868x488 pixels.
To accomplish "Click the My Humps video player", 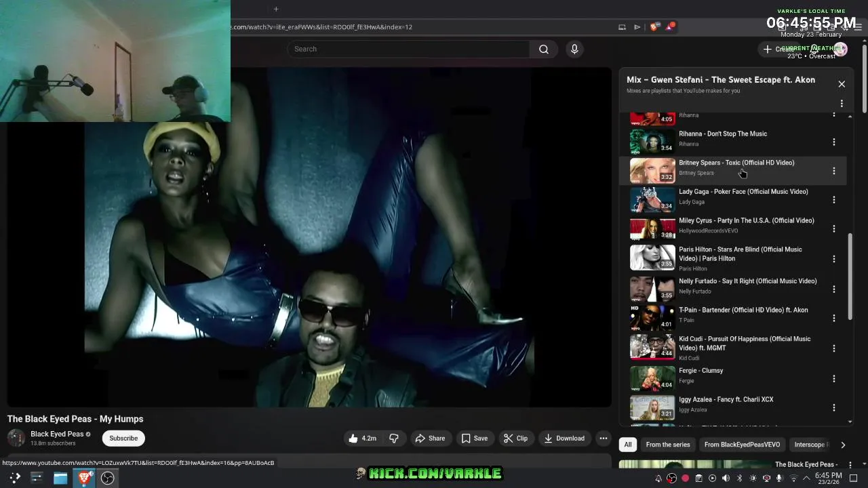I will point(309,237).
